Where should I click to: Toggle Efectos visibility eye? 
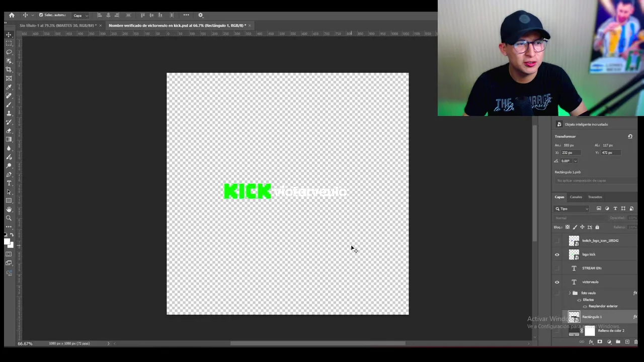[x=579, y=300]
